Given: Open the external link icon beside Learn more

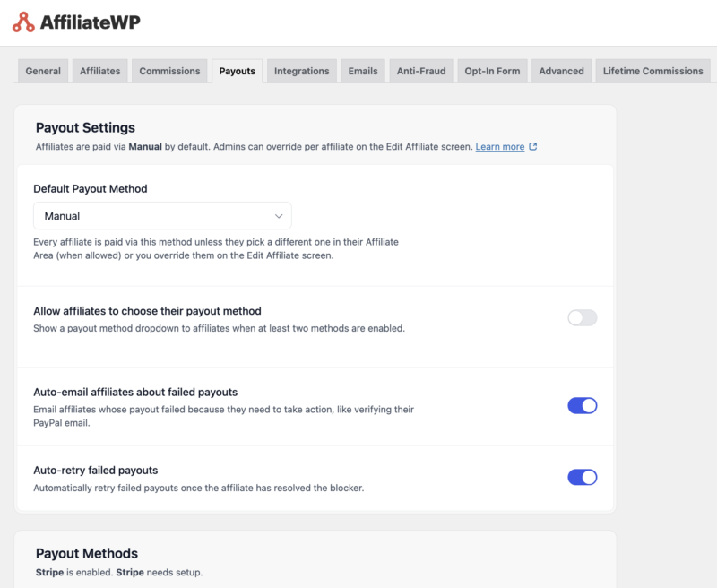Looking at the screenshot, I should (x=532, y=146).
